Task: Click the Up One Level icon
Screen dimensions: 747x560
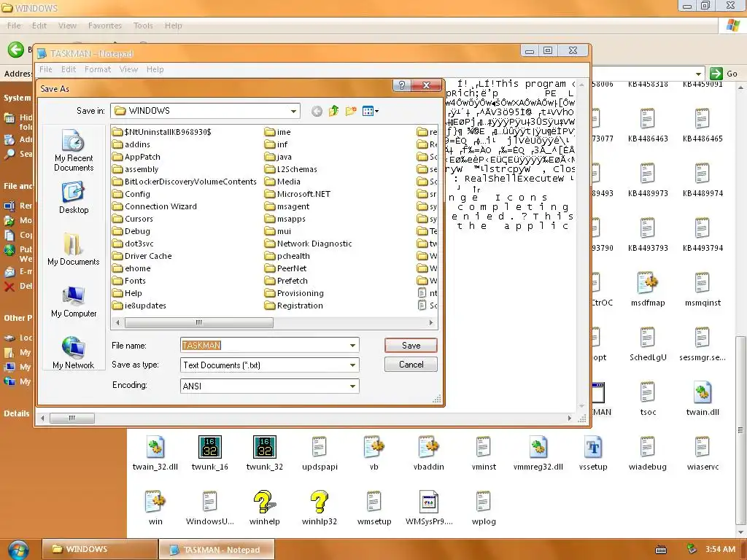Action: (x=333, y=111)
